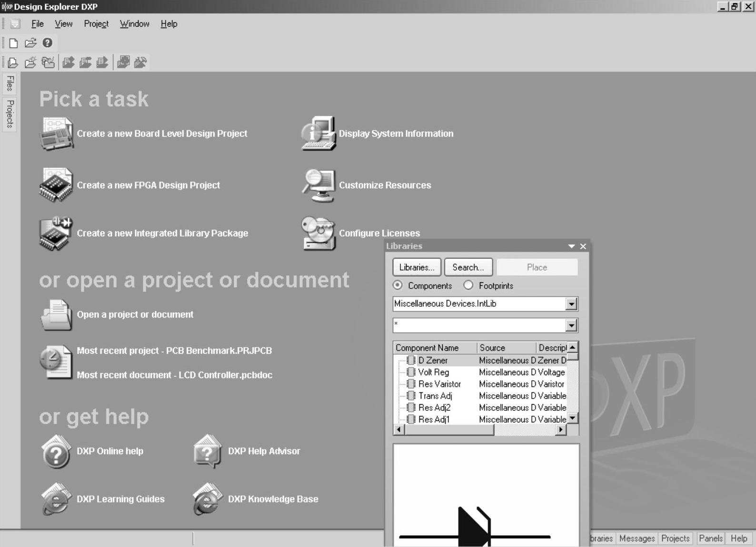Click Most recent document LCD Controller.pcbdoc link

click(x=174, y=375)
